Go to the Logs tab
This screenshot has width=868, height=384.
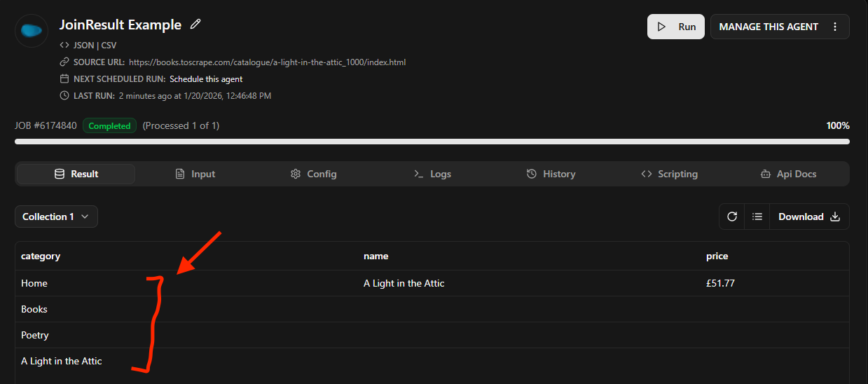tap(432, 174)
